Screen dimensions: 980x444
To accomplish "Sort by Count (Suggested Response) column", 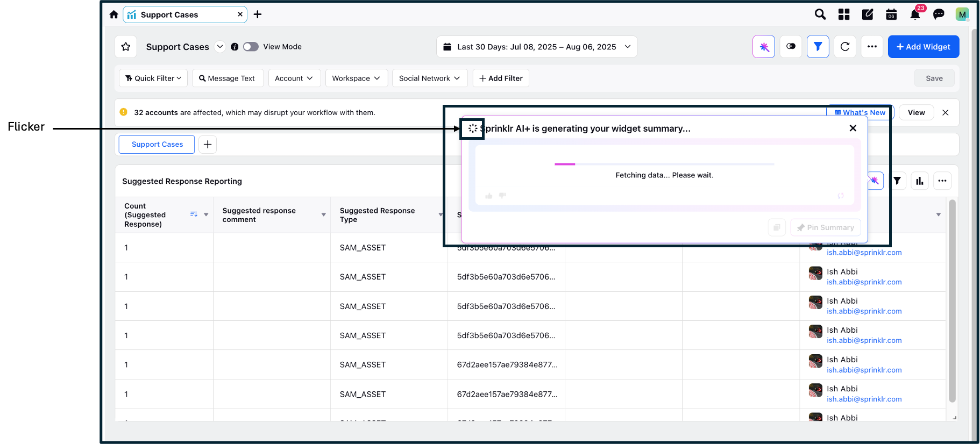I will (x=194, y=214).
